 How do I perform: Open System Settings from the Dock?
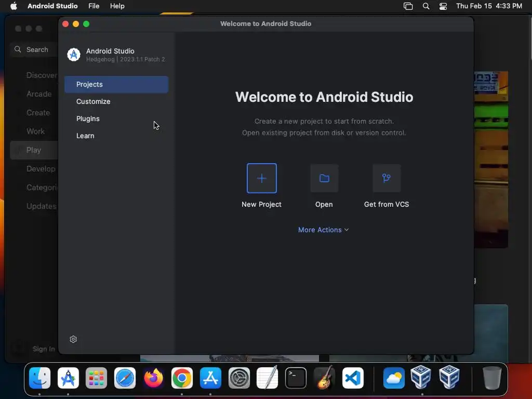239,378
